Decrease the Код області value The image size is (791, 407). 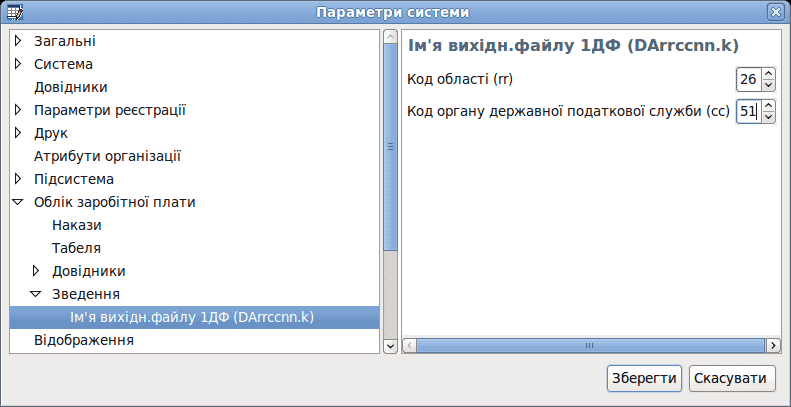(768, 86)
